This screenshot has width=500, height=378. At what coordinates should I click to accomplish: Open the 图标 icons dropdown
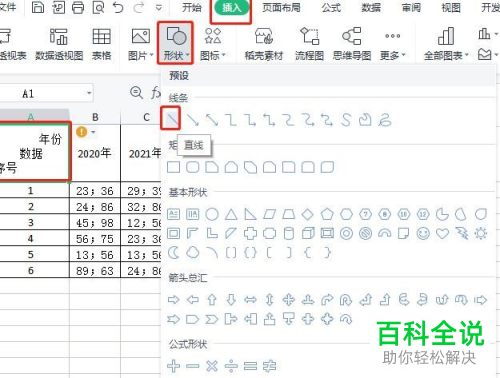pyautogui.click(x=213, y=44)
